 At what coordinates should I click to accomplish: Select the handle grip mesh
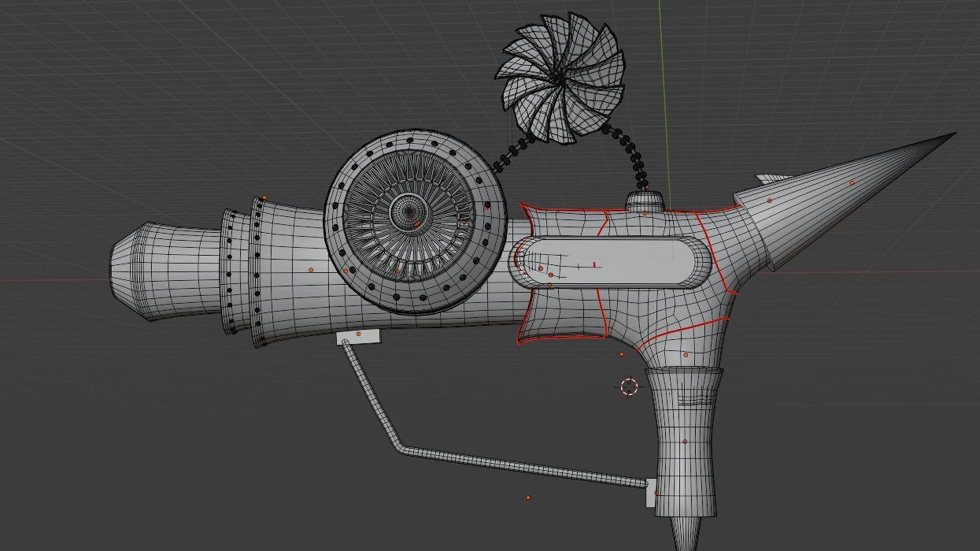[684, 441]
